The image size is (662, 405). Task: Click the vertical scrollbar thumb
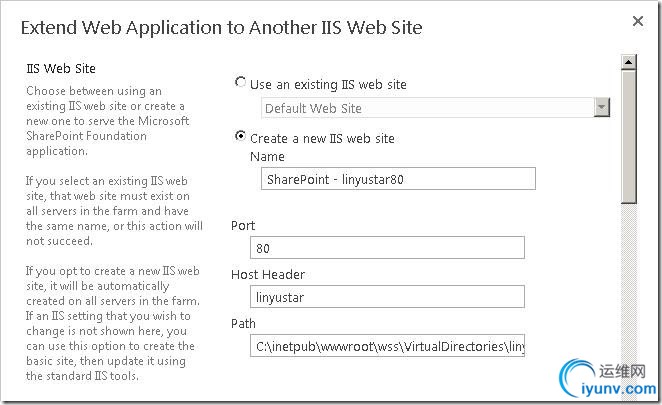click(629, 136)
